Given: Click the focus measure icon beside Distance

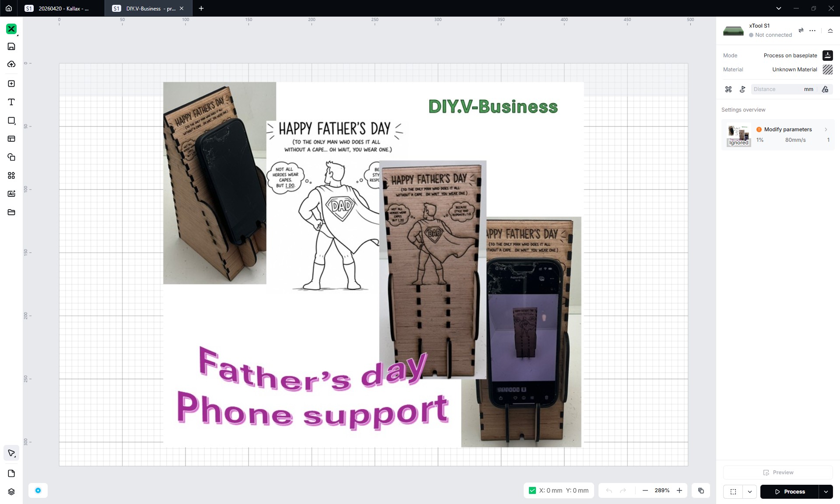Looking at the screenshot, I should tap(728, 89).
